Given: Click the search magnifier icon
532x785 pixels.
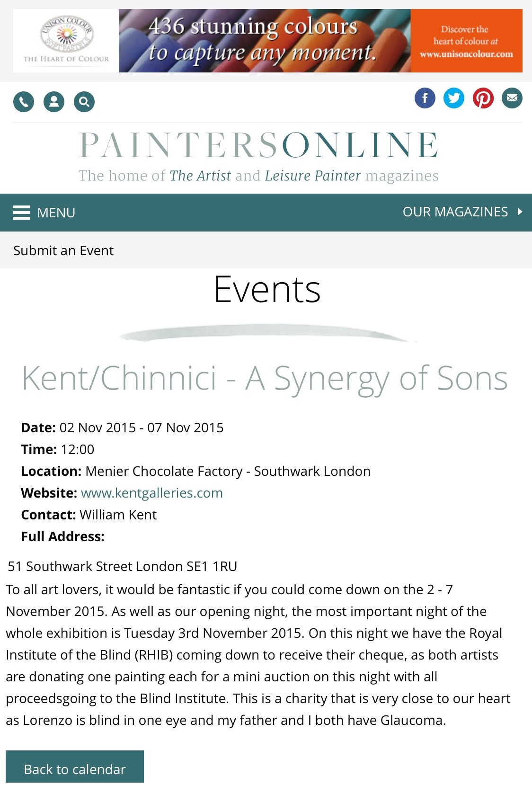Looking at the screenshot, I should coord(84,102).
